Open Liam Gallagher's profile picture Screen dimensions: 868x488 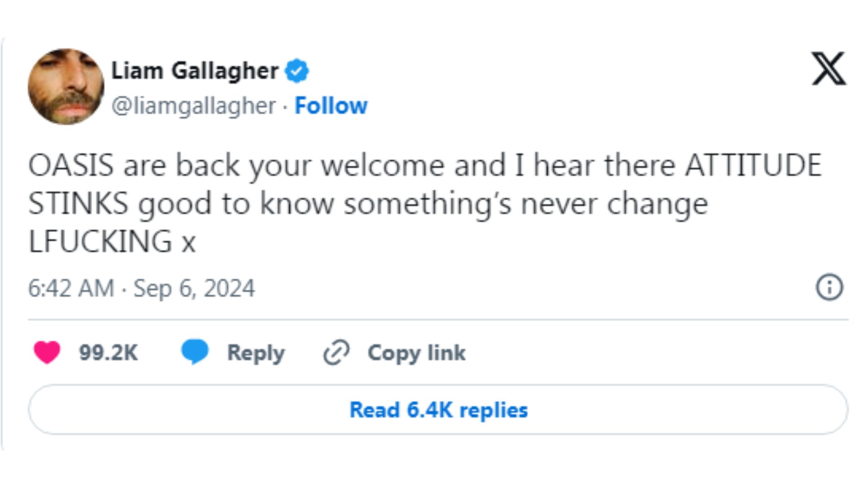[x=66, y=87]
